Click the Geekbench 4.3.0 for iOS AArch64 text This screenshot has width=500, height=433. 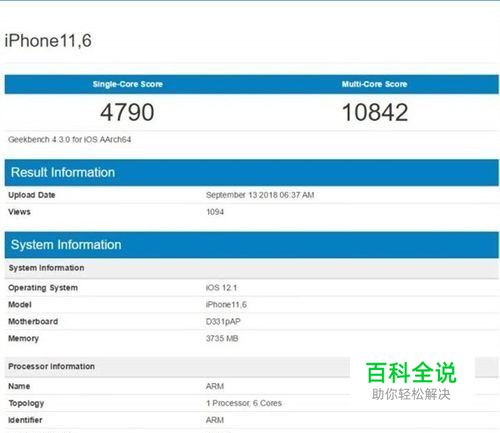[70, 139]
